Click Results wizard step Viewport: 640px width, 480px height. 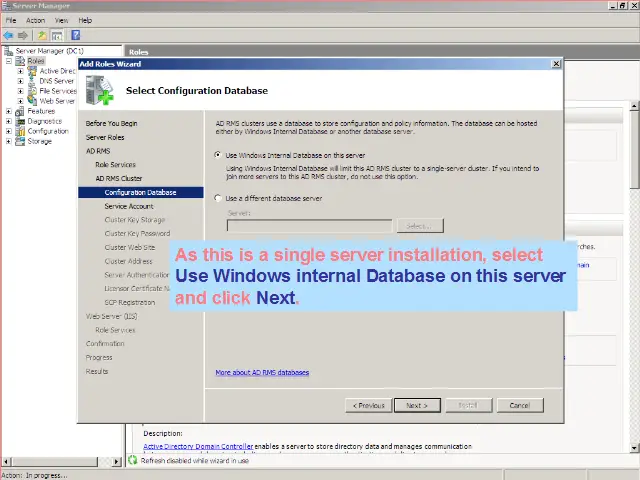coord(97,371)
